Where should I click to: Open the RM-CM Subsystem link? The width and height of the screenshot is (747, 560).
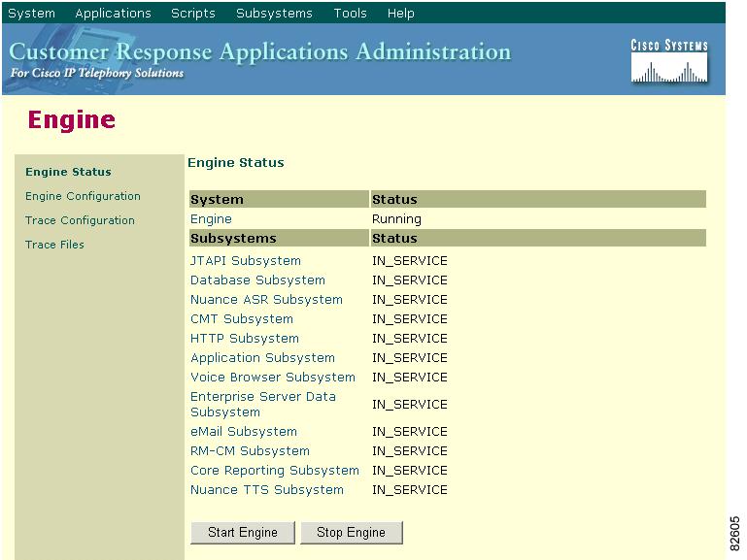pyautogui.click(x=250, y=451)
